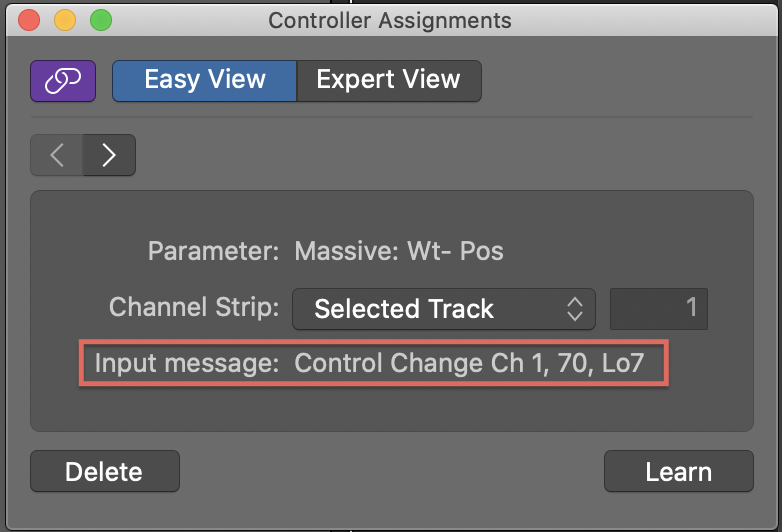
Task: Minimize window with the yellow button
Action: [x=65, y=20]
